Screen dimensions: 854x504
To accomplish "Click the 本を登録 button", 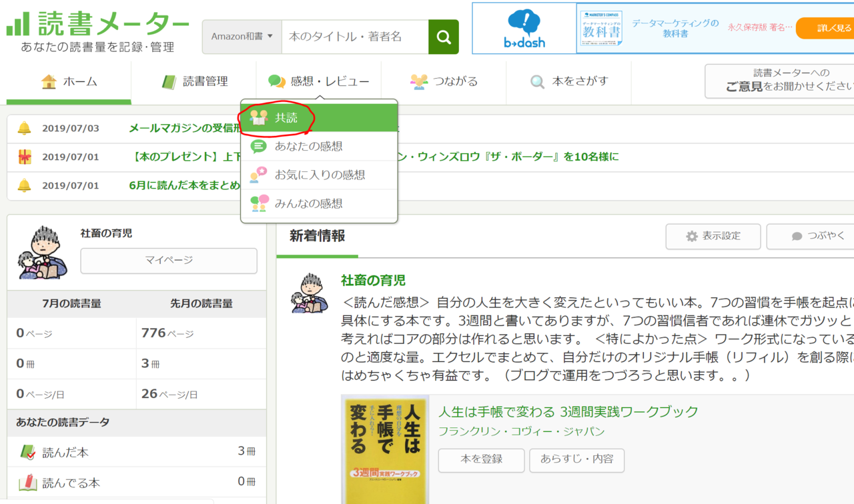I will pyautogui.click(x=481, y=459).
